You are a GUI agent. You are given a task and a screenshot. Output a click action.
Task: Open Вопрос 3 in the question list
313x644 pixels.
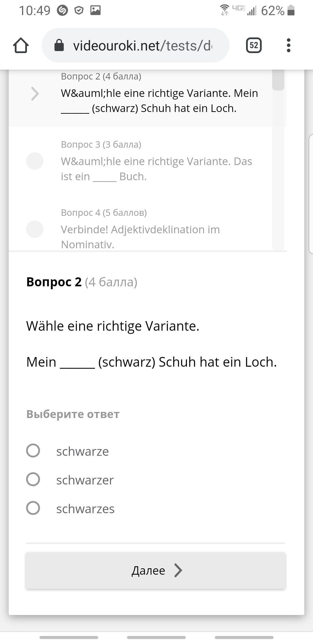click(x=156, y=161)
